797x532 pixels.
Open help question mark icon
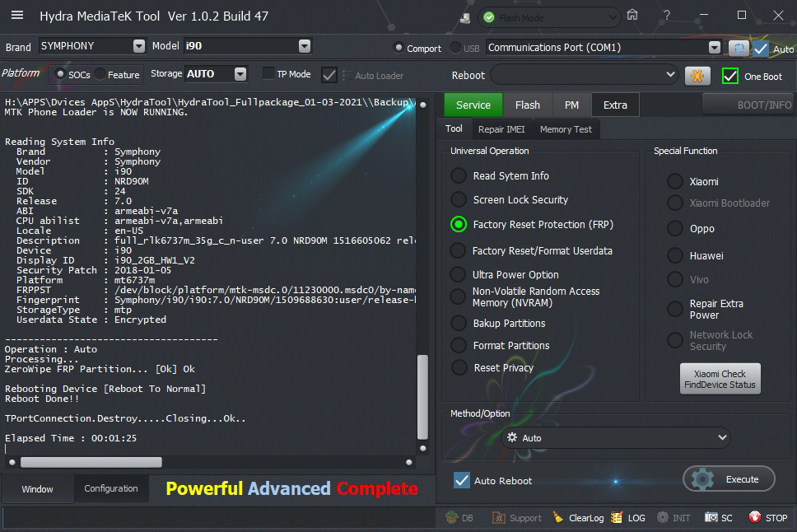tap(666, 16)
